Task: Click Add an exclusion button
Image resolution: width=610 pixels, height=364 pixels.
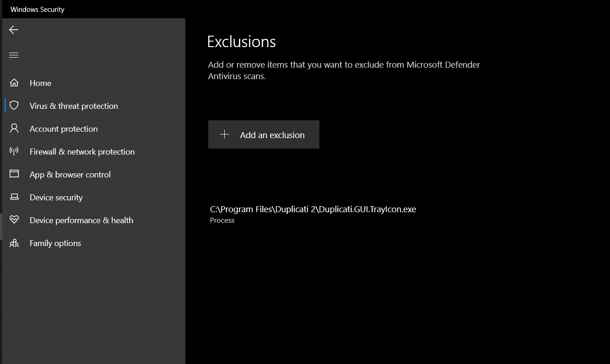Action: (264, 134)
